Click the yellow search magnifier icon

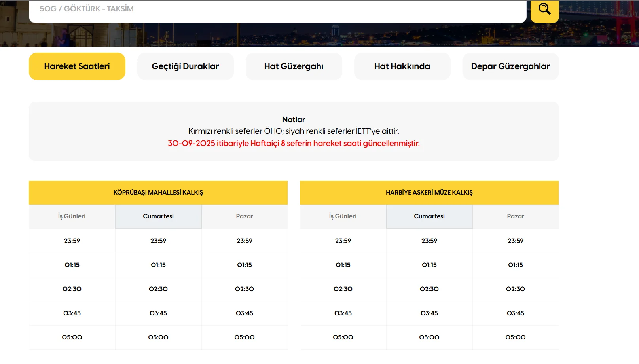point(544,9)
